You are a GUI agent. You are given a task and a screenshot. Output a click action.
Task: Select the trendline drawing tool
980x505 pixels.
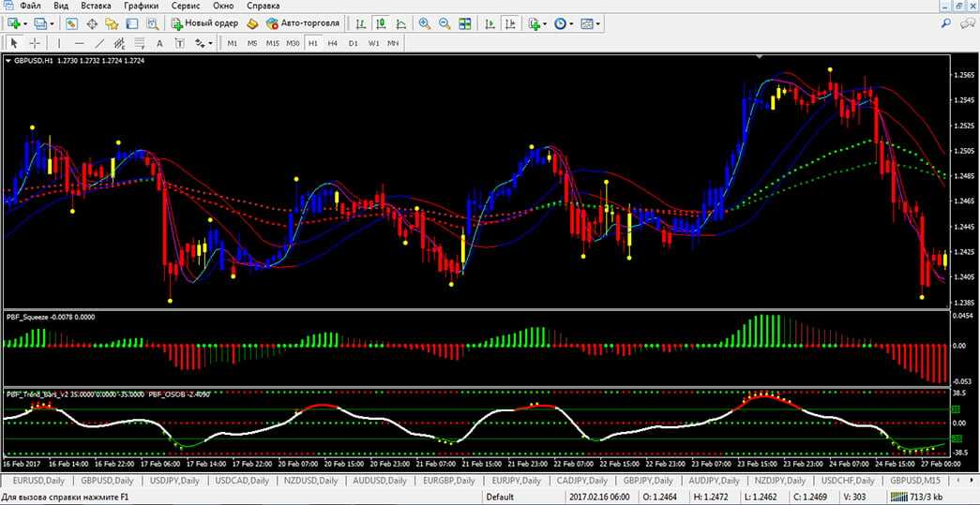coord(99,43)
